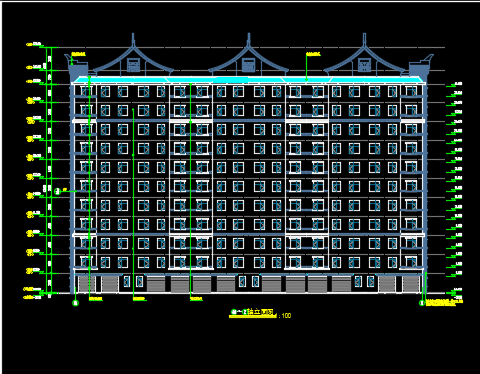Click the scale value 100 beside the title
Viewport: 480px width, 374px height.
tap(286, 315)
